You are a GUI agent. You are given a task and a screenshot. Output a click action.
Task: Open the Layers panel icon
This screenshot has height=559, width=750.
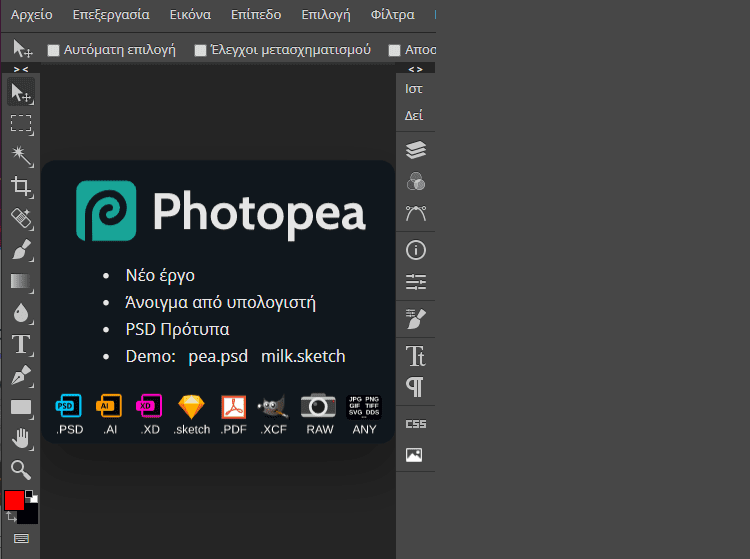[415, 150]
